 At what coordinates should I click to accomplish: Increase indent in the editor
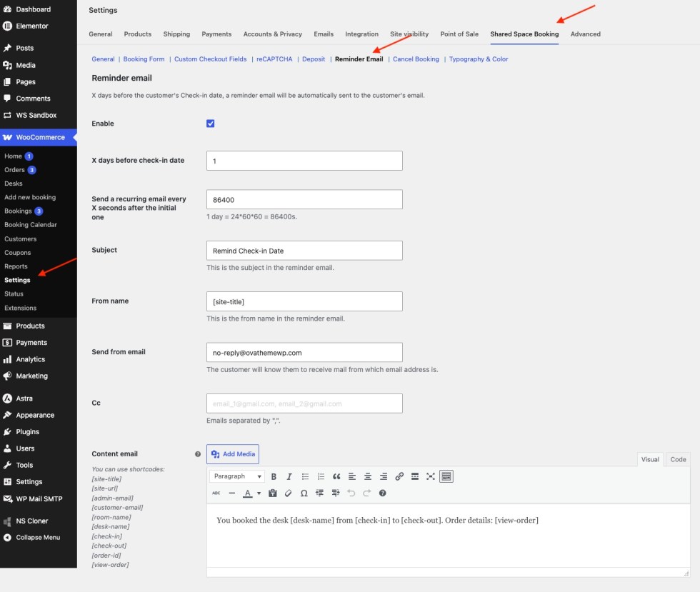pyautogui.click(x=335, y=493)
